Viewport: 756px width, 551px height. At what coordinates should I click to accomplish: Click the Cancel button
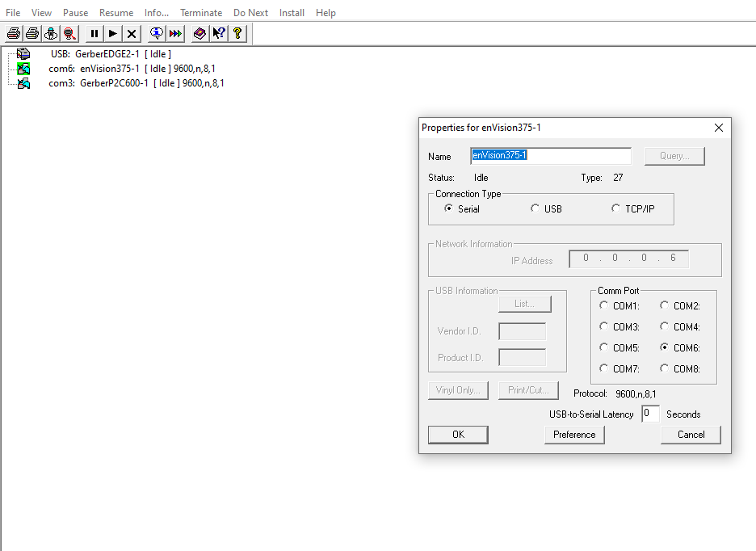pos(691,434)
